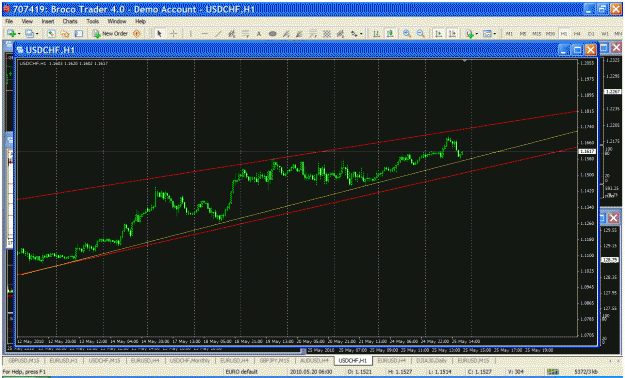
Task: Switch to the USDCHF,M15 chart tab
Action: click(x=104, y=360)
